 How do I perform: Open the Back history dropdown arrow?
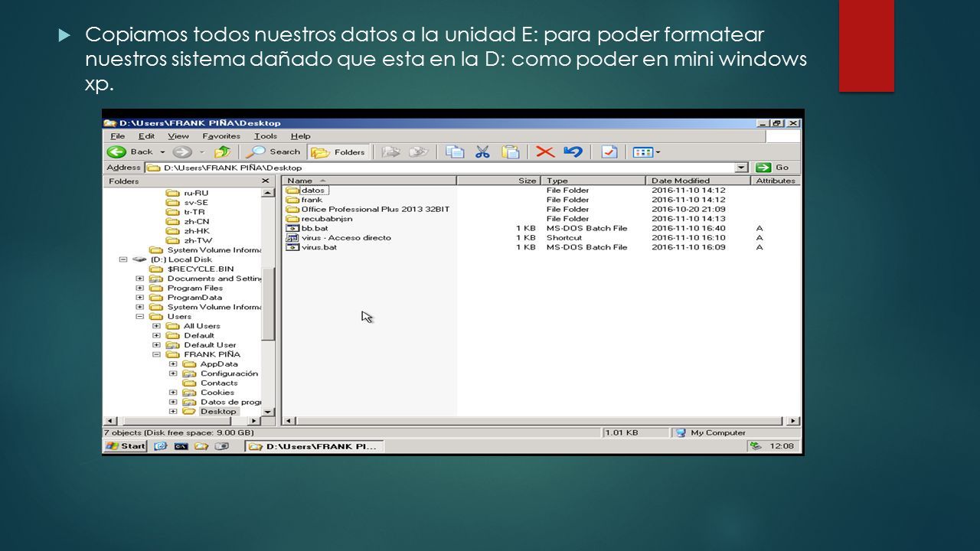(162, 152)
